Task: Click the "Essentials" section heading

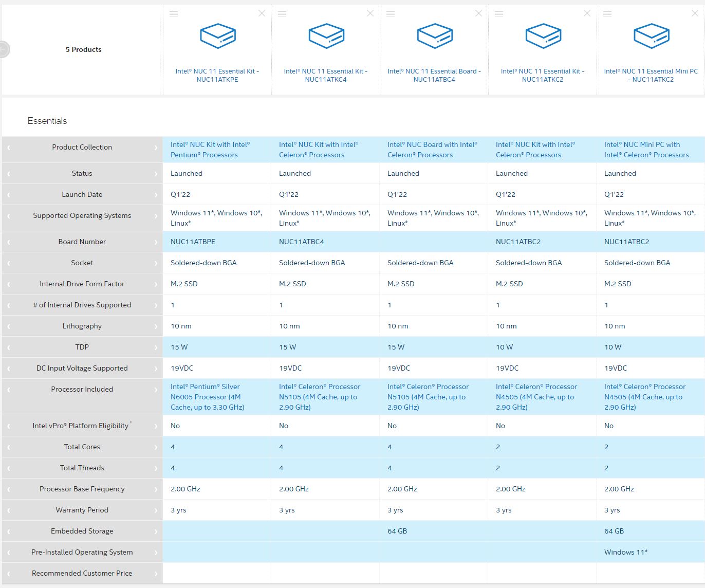Action: click(x=47, y=121)
